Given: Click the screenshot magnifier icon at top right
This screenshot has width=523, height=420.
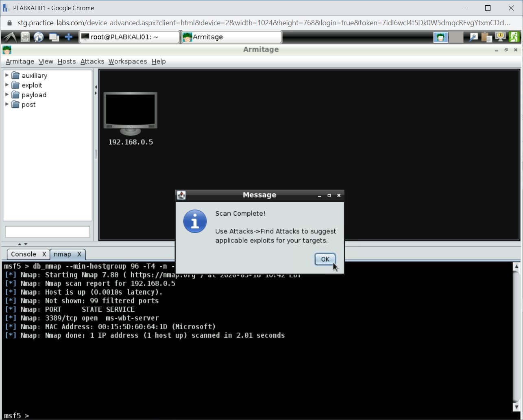Looking at the screenshot, I should [x=473, y=37].
